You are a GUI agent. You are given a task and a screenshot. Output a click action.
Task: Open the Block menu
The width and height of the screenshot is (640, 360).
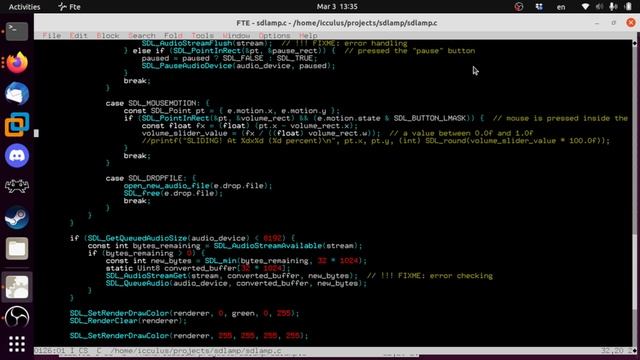click(x=108, y=36)
